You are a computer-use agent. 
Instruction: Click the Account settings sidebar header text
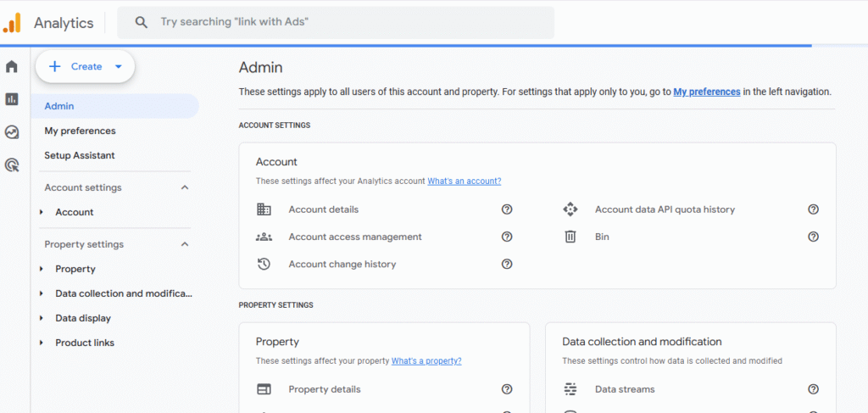click(x=83, y=187)
